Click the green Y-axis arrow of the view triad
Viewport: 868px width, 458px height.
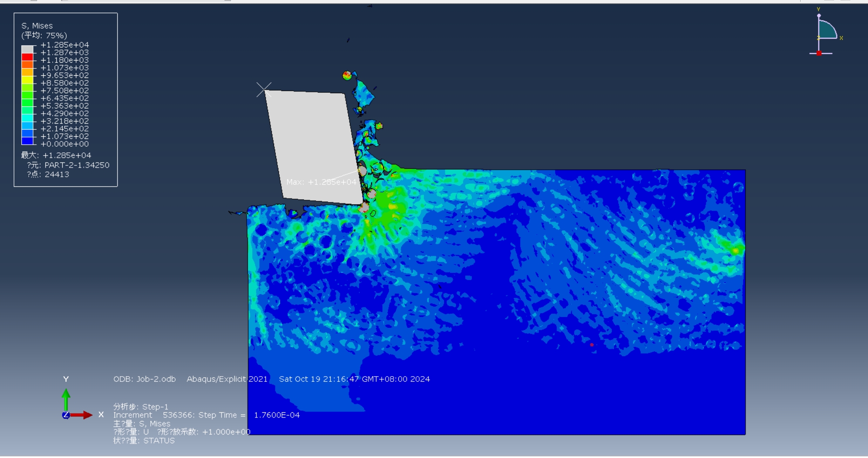tap(66, 400)
